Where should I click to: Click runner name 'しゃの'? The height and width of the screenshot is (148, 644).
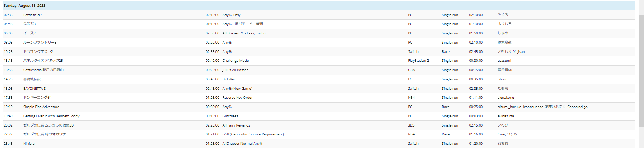pyautogui.click(x=503, y=33)
